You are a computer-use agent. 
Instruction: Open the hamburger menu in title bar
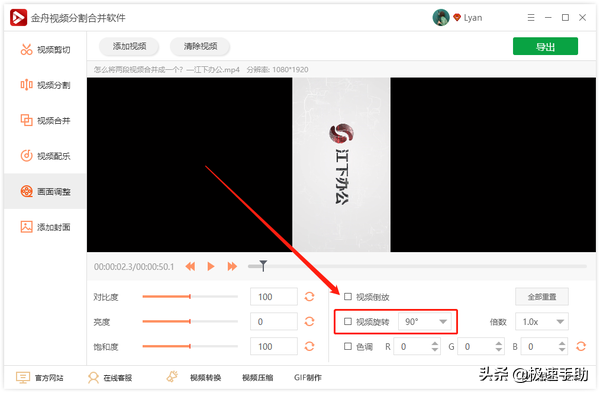tap(531, 18)
